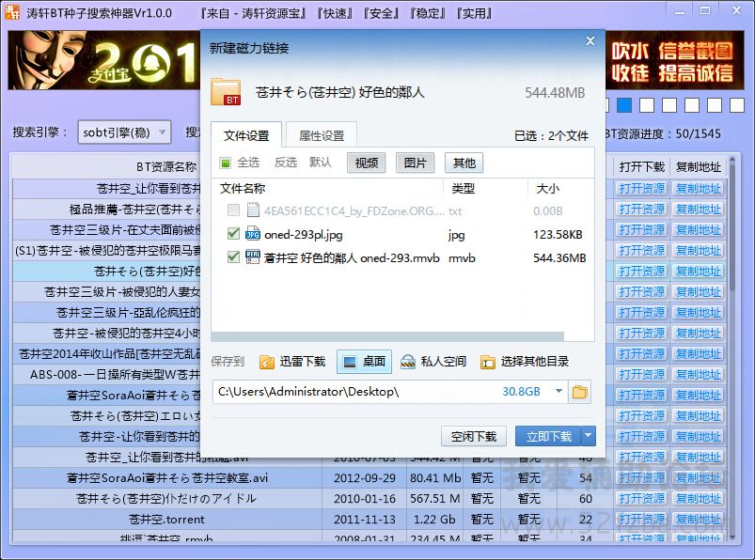This screenshot has width=755, height=560.
Task: Uncheck the oned-293pl.jpg file checkbox
Action: pos(233,234)
